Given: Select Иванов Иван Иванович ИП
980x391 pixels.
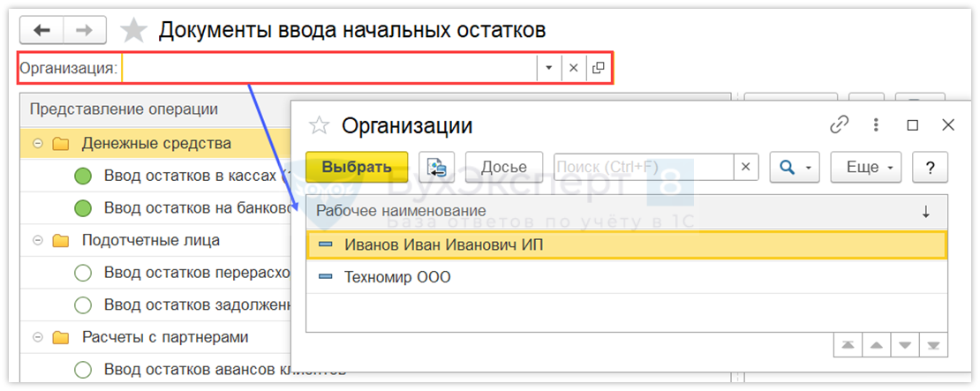Looking at the screenshot, I should pos(627,245).
